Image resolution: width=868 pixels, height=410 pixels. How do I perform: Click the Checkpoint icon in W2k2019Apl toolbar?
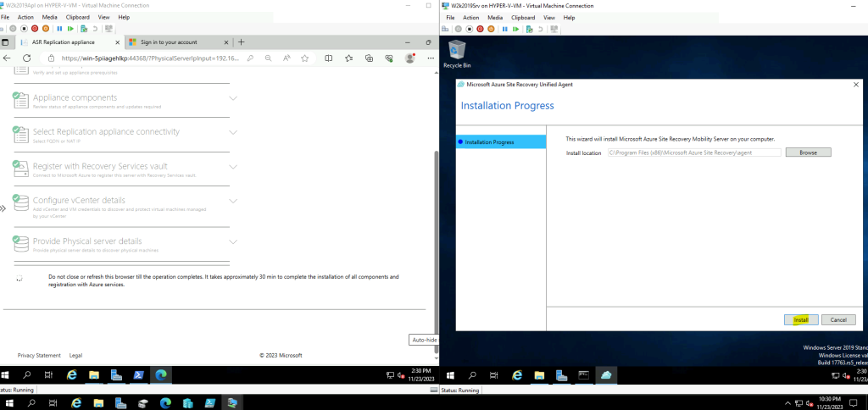point(84,28)
